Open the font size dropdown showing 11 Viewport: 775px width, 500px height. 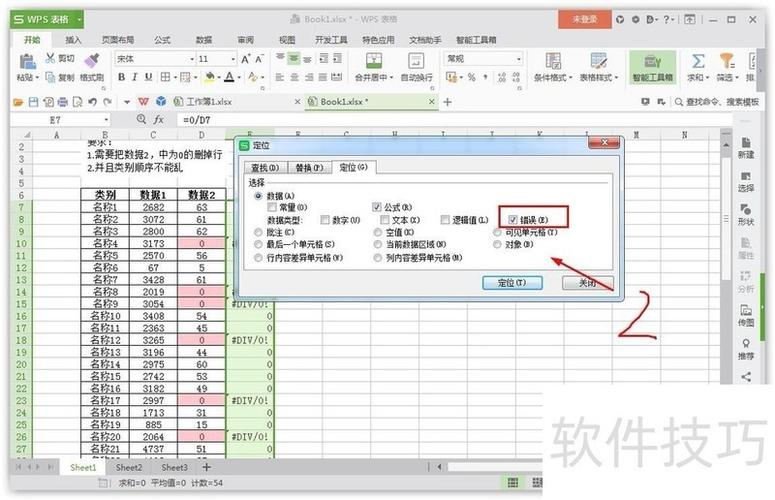(233, 59)
